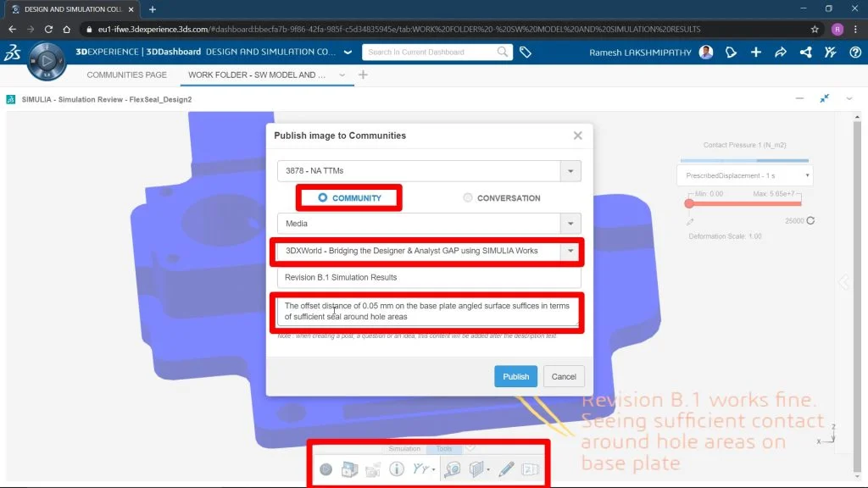
Task: Click the info icon in bottom toolbar
Action: coord(396,469)
